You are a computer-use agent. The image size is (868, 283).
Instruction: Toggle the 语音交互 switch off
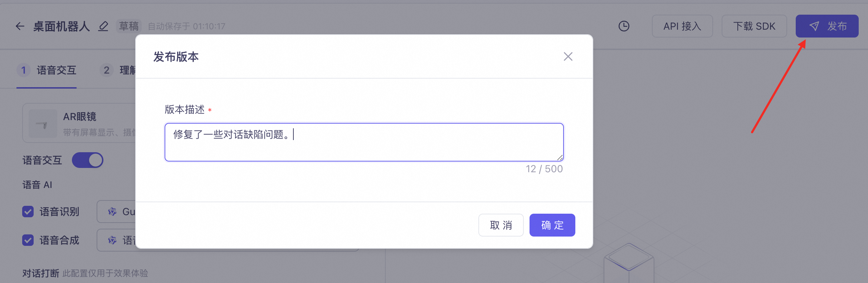click(x=88, y=160)
